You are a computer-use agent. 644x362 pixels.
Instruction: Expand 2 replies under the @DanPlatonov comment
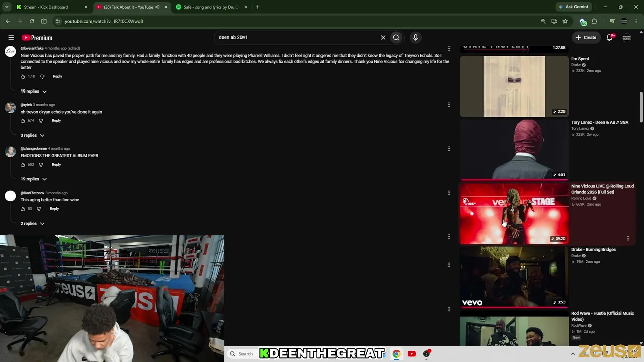coord(32,223)
